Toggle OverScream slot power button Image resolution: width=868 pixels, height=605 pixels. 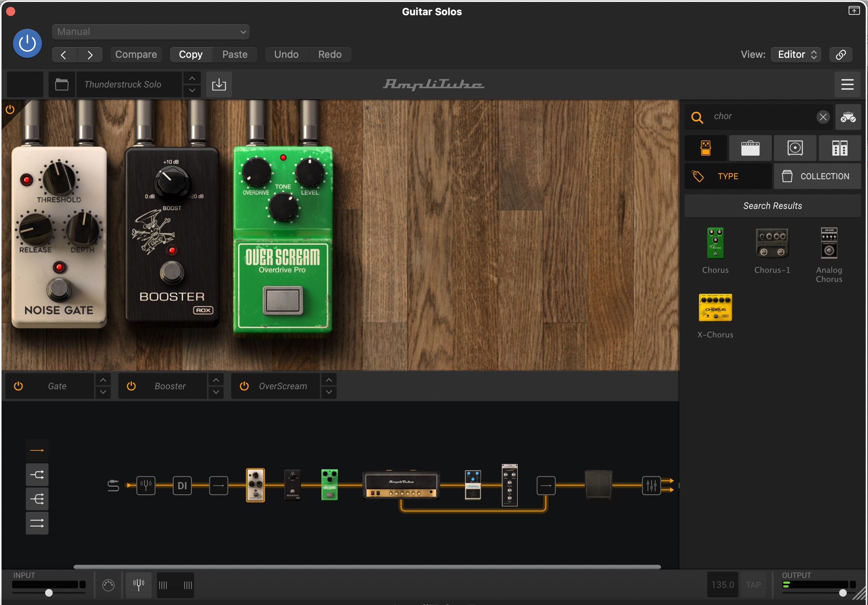(x=244, y=386)
